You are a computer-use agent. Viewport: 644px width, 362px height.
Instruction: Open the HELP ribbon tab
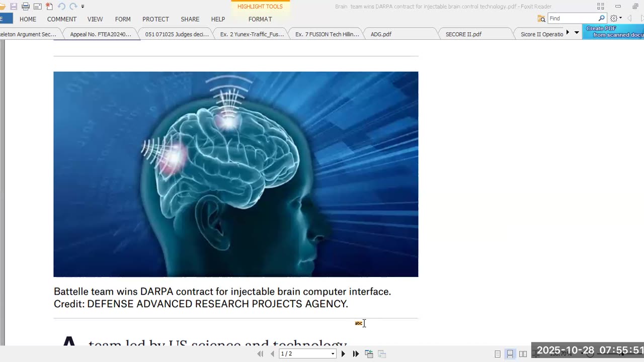[x=218, y=19]
